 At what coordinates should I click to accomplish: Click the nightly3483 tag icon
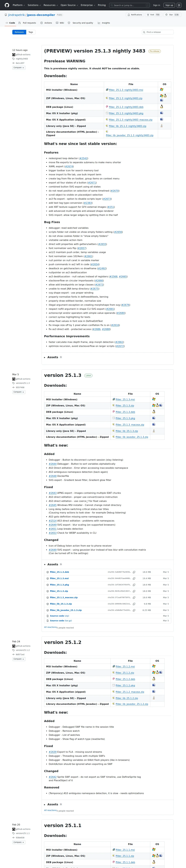(x=13, y=59)
